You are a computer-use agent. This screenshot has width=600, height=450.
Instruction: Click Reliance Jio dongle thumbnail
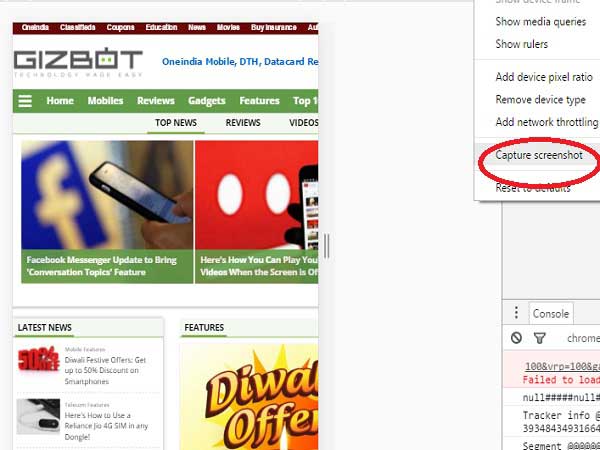point(38,416)
